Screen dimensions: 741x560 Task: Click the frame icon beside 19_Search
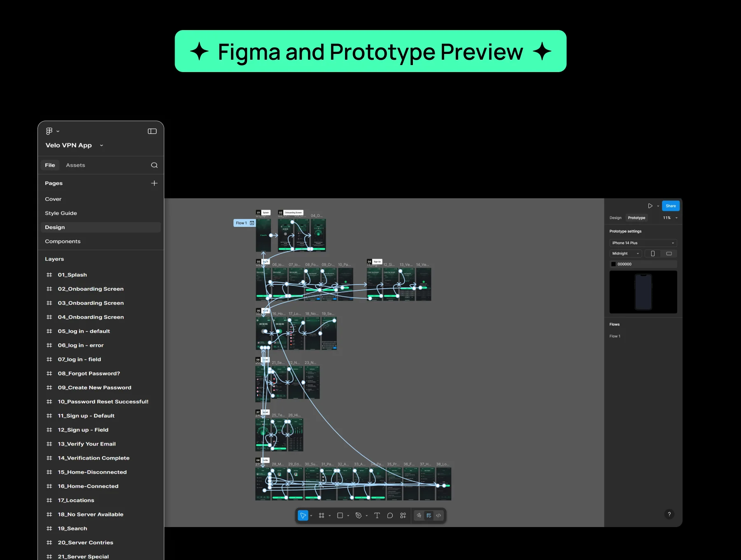click(x=49, y=528)
